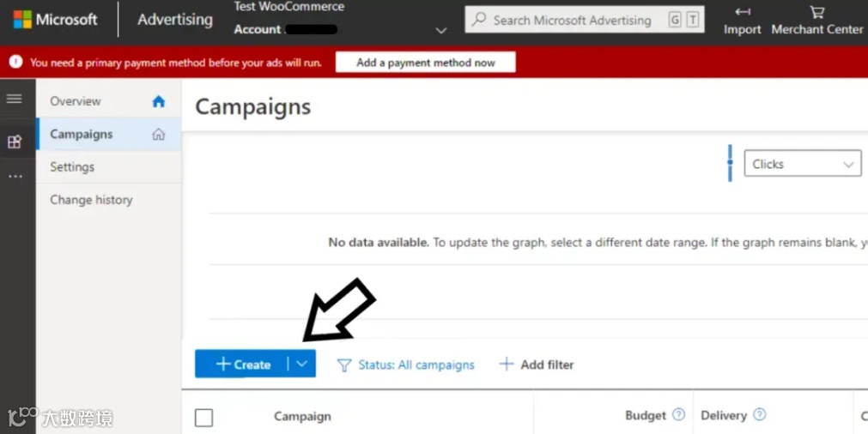The width and height of the screenshot is (868, 434).
Task: Sort by the Delivery column header
Action: [724, 415]
